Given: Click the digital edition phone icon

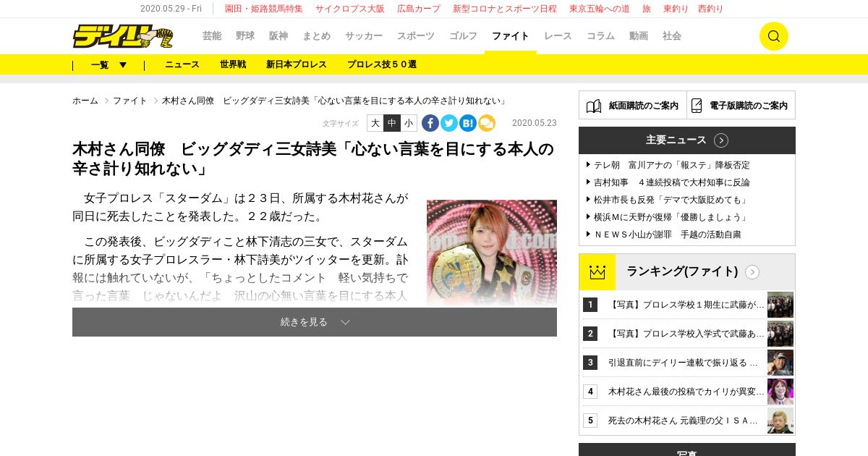Looking at the screenshot, I should (x=697, y=106).
